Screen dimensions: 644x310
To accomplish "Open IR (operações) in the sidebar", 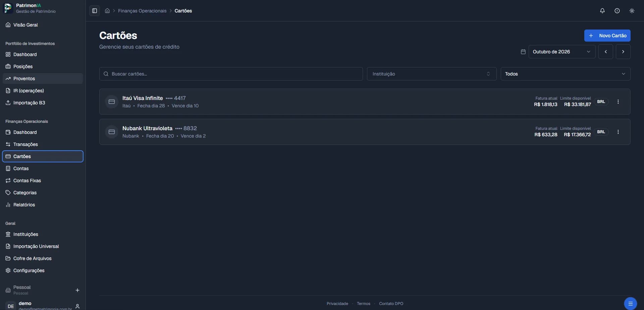I will click(x=43, y=91).
